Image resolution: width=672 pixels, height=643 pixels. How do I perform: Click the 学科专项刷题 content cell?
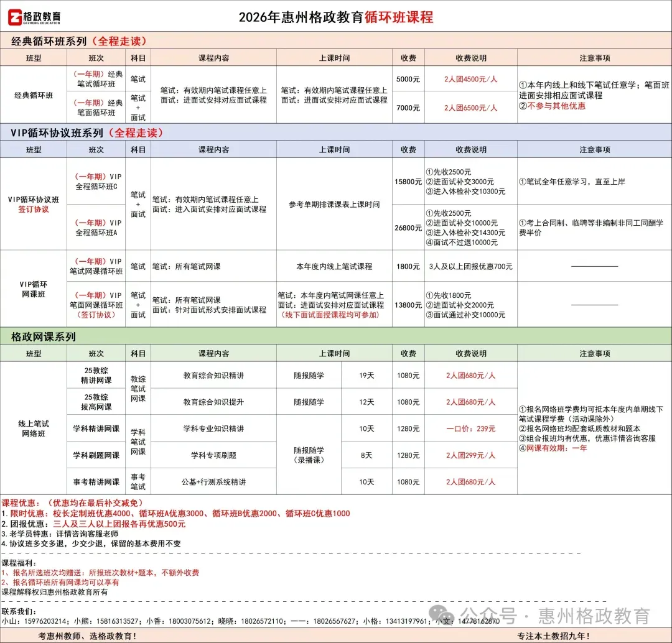pos(213,455)
